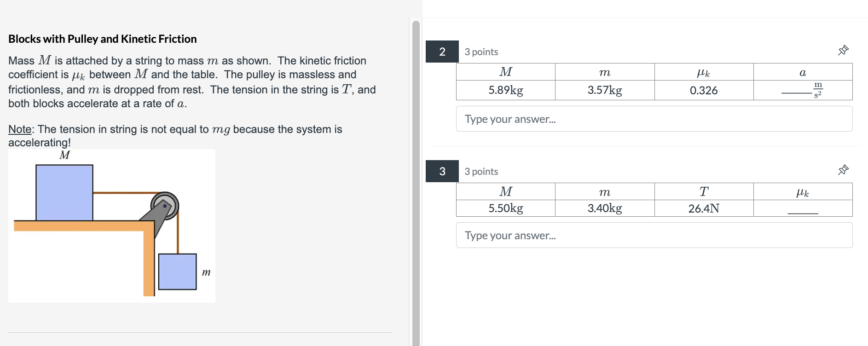868x346 pixels.
Task: Click the Blocks with Pulley heading
Action: 102,39
